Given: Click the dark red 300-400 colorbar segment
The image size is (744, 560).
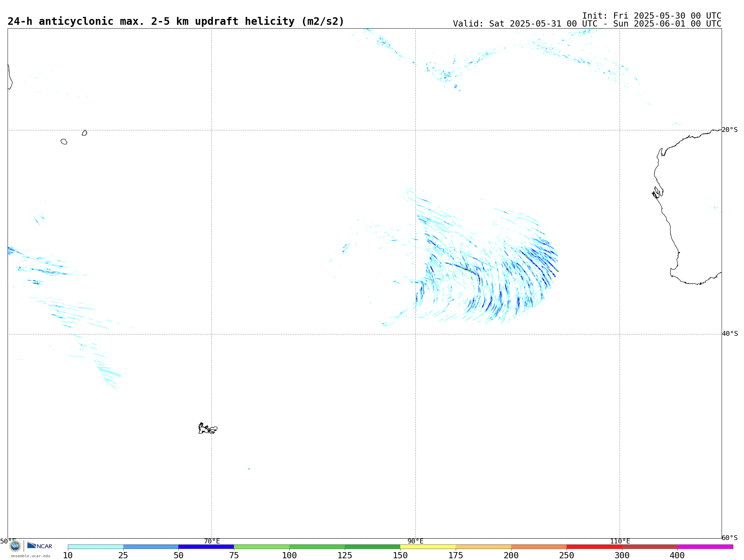Looking at the screenshot, I should click(x=650, y=547).
